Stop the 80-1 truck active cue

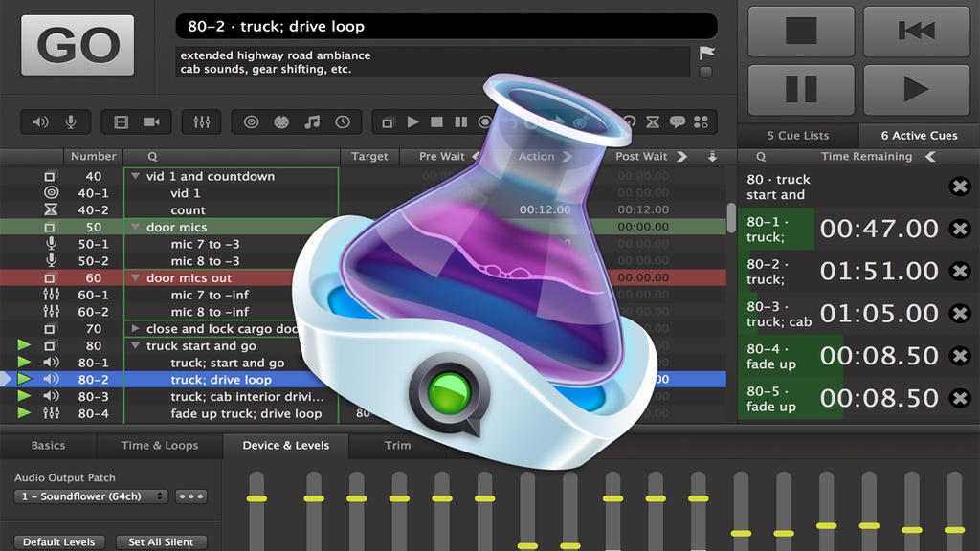[959, 229]
